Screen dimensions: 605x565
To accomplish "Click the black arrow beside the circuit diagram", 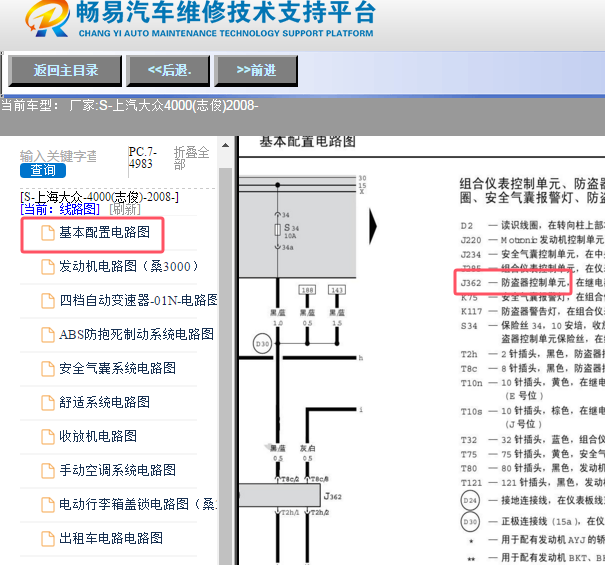I will pyautogui.click(x=372, y=227).
